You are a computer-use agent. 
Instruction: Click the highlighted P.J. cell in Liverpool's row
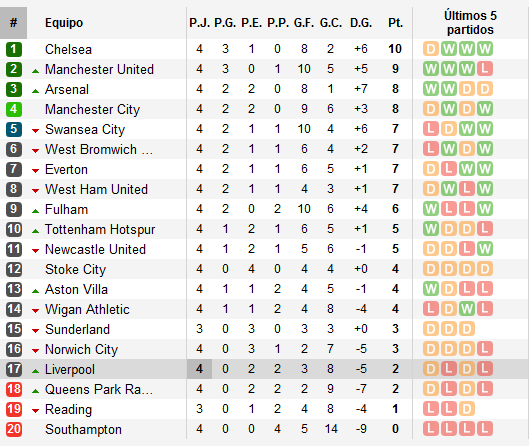199,369
